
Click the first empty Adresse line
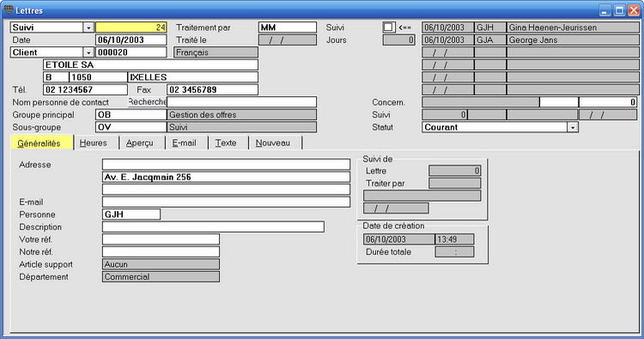tap(227, 165)
